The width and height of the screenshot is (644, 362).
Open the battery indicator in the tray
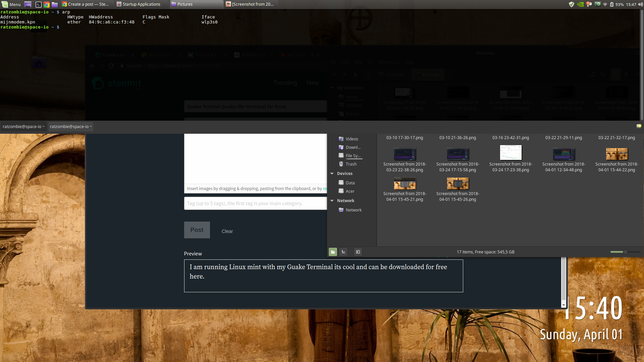[x=612, y=4]
